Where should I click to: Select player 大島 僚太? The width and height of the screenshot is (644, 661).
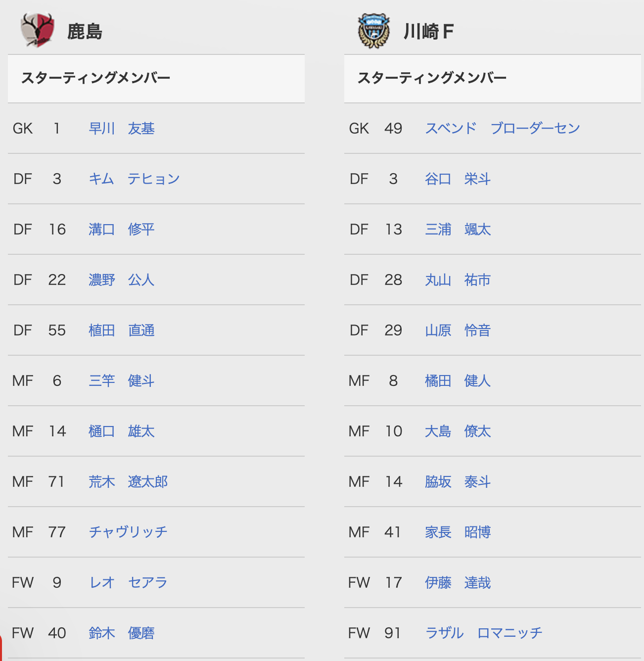pyautogui.click(x=458, y=431)
